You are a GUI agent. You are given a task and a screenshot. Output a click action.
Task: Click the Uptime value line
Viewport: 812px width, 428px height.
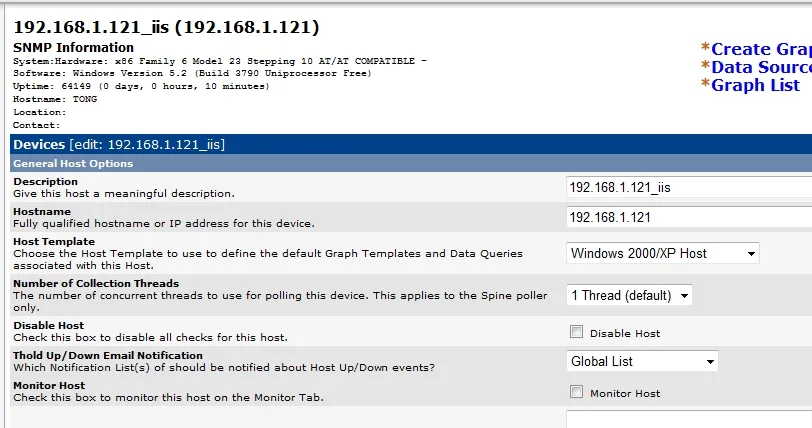pos(140,86)
